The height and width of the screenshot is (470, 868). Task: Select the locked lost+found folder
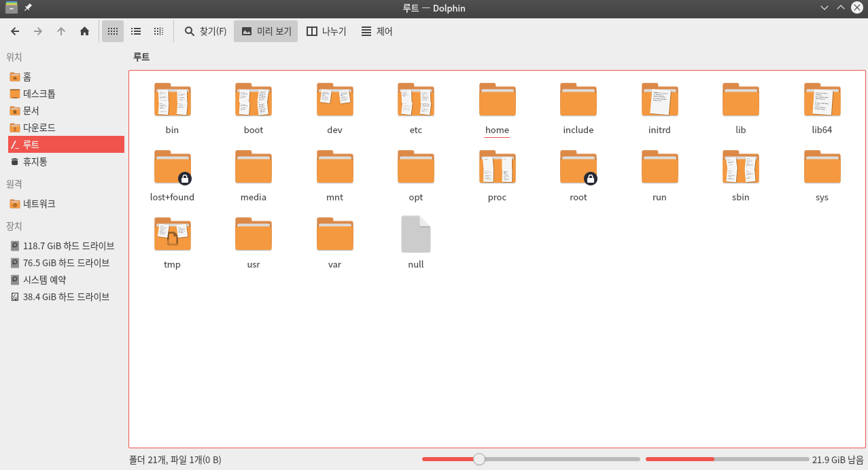pyautogui.click(x=172, y=167)
